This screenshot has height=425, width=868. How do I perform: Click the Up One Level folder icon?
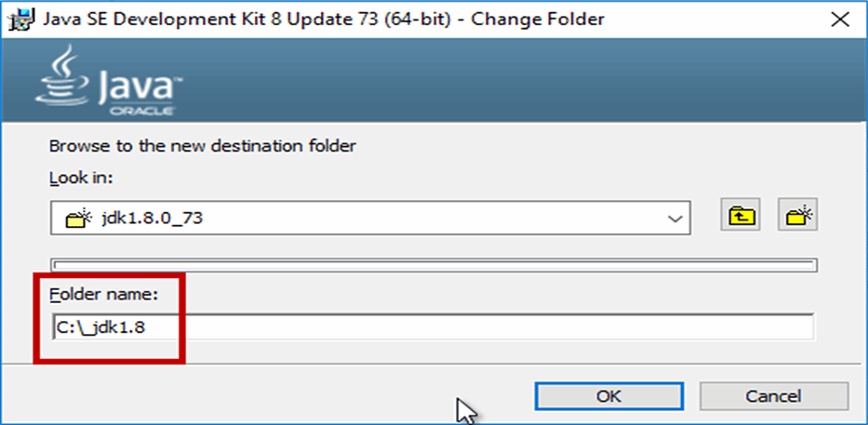pos(741,214)
